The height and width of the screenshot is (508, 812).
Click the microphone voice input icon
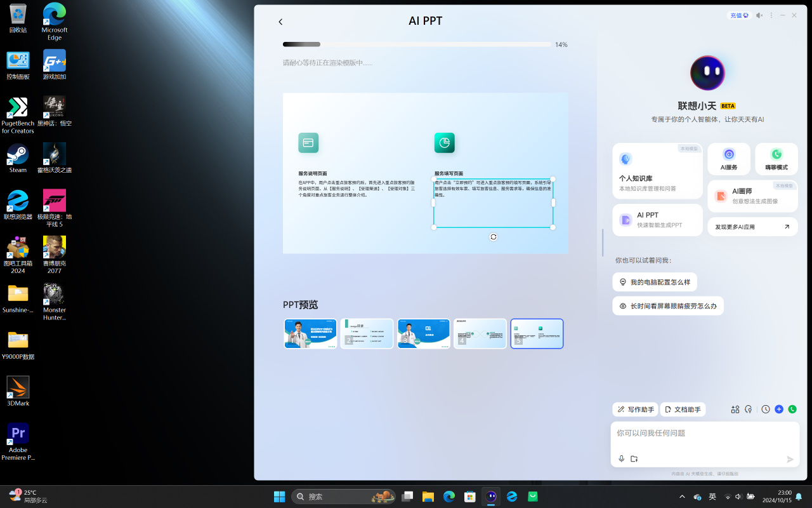pyautogui.click(x=622, y=459)
